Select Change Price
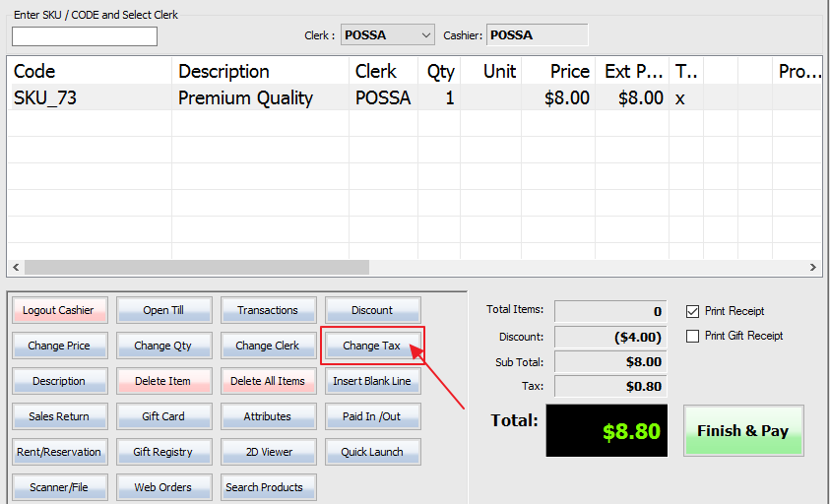830x504 pixels. point(59,346)
